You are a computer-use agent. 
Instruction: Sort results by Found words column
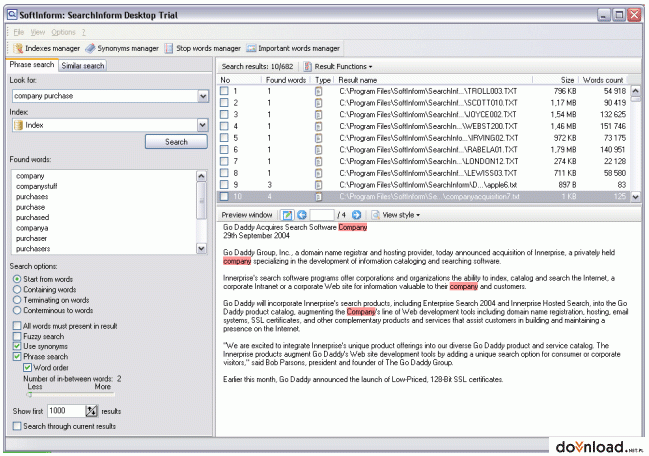click(286, 80)
